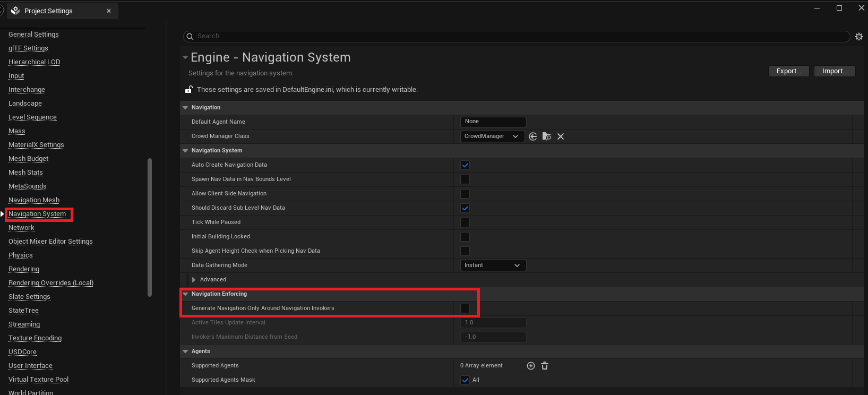Toggle Auto Create Navigation Data checkbox
868x395 pixels.
[x=465, y=165]
